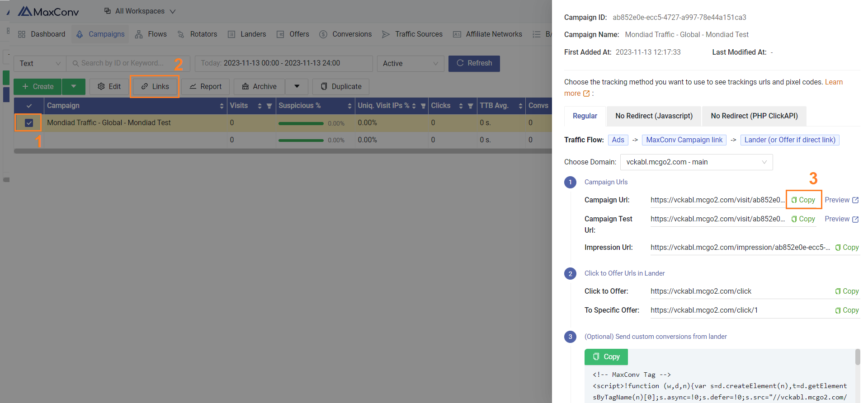Screen dimensions: 868x403
Task: Click the filter icon in Visits column
Action: click(x=269, y=106)
